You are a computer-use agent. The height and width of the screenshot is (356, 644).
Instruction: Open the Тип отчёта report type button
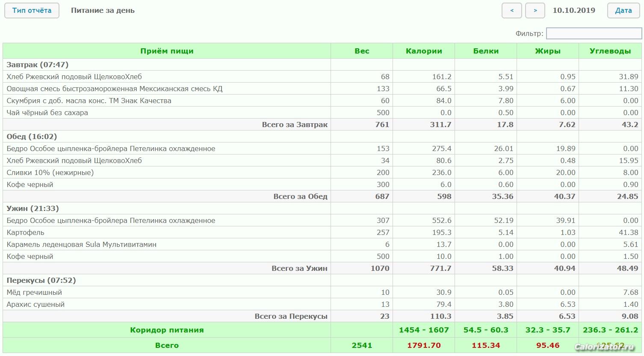point(32,11)
